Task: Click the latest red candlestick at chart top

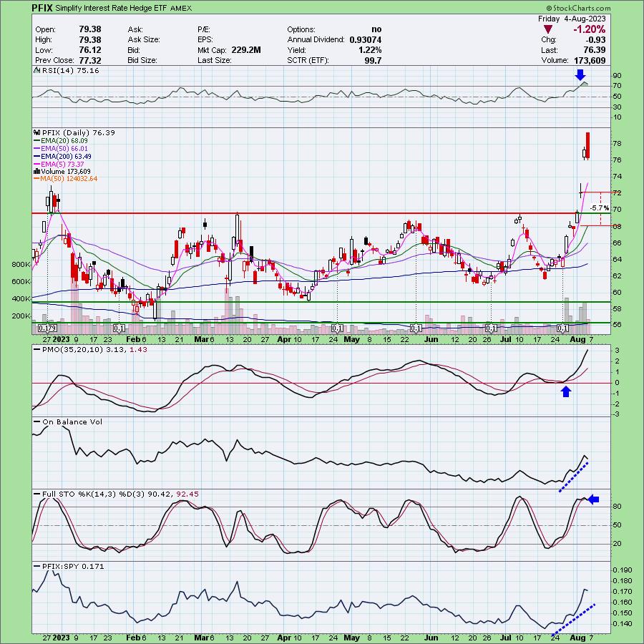Action: 588,146
